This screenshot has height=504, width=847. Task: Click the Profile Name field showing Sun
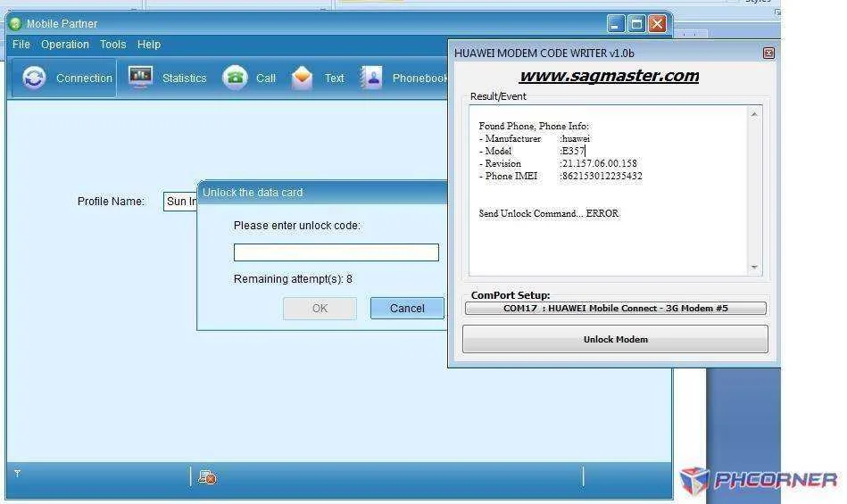[x=180, y=202]
